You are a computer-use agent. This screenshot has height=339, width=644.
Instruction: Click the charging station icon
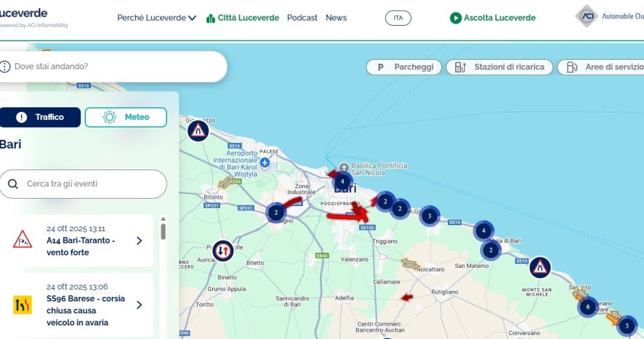460,67
